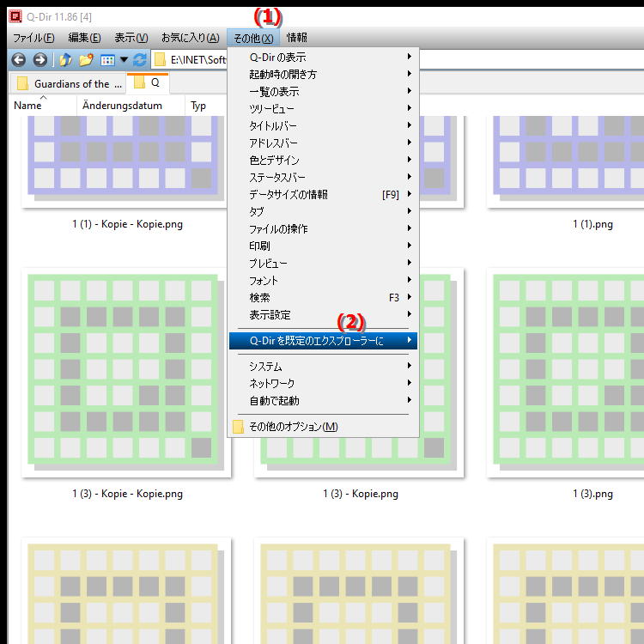Open the 印刷 submenu entry

(323, 246)
